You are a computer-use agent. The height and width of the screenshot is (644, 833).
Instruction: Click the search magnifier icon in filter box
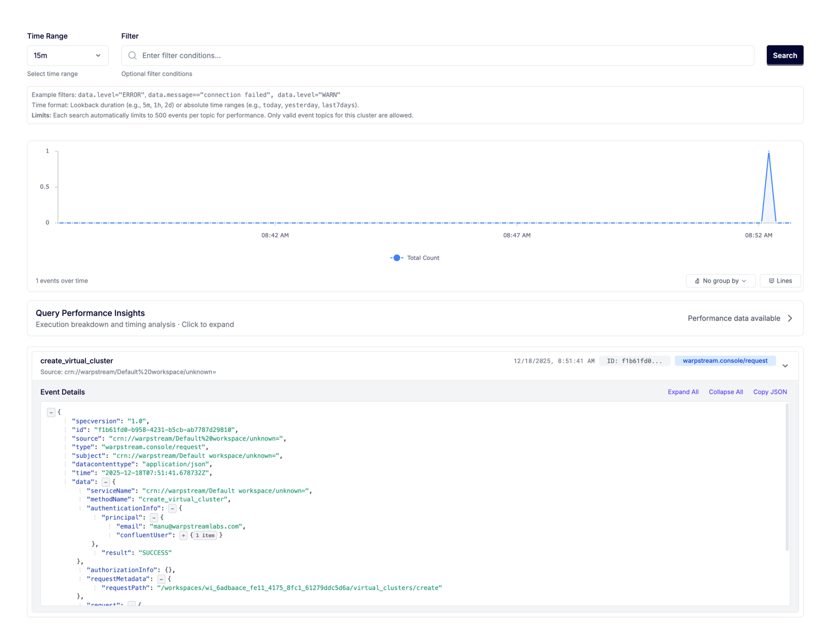(x=133, y=56)
